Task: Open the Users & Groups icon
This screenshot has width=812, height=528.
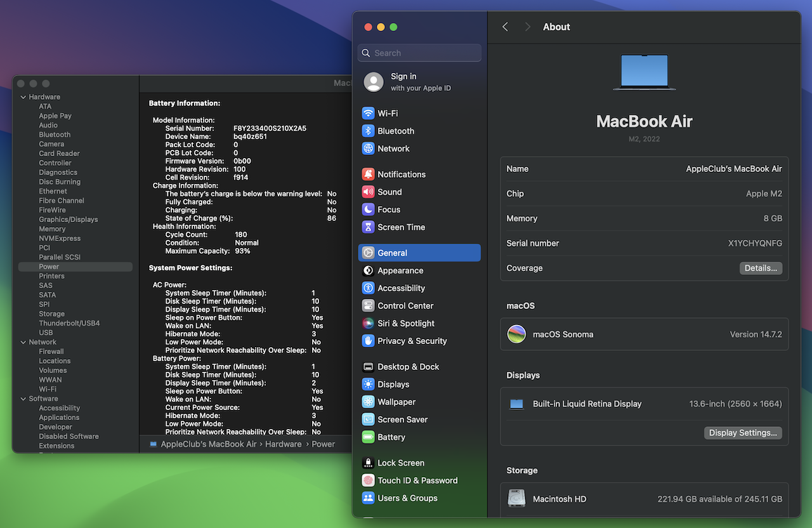Action: pyautogui.click(x=368, y=498)
